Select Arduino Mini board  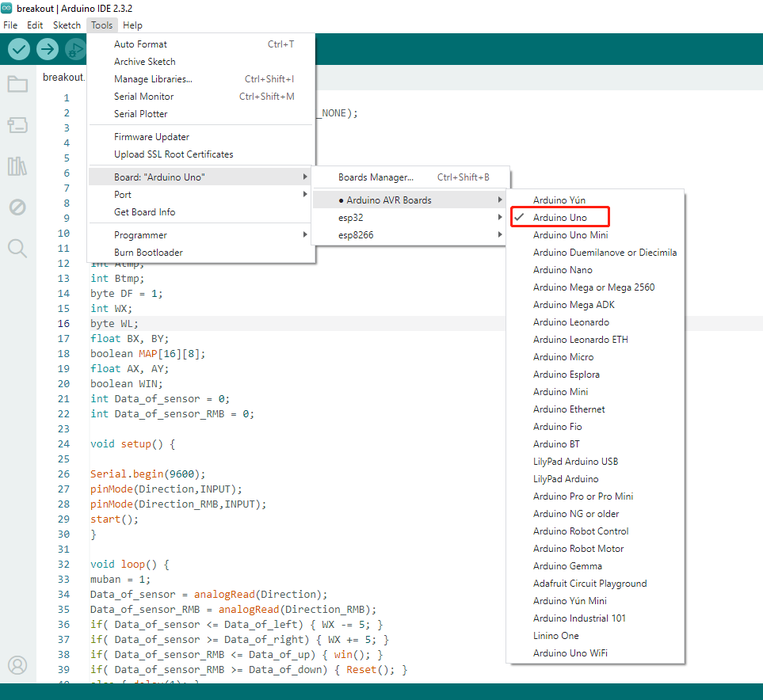click(595, 392)
